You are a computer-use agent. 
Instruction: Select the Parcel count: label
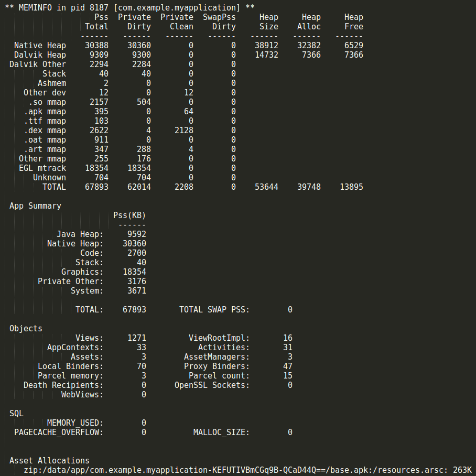click(219, 375)
